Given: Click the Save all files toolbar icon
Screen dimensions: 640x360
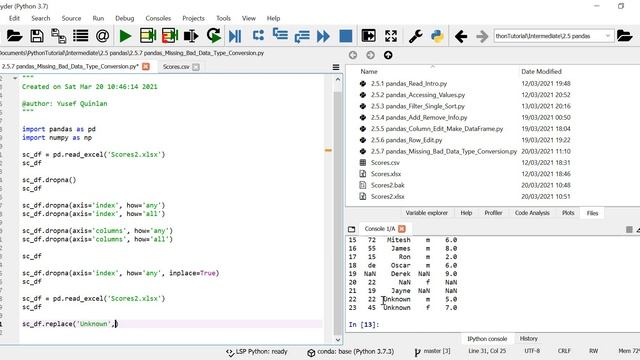Looking at the screenshot, I should 58,36.
